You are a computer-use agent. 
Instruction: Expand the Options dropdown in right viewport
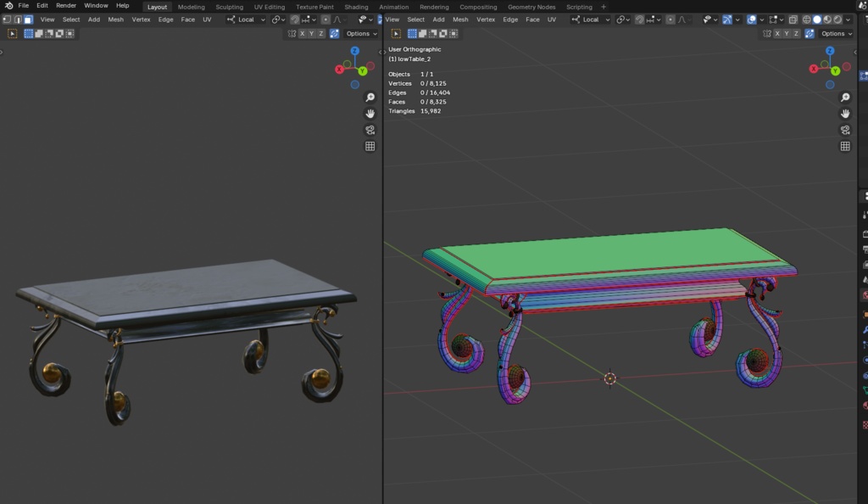click(836, 34)
